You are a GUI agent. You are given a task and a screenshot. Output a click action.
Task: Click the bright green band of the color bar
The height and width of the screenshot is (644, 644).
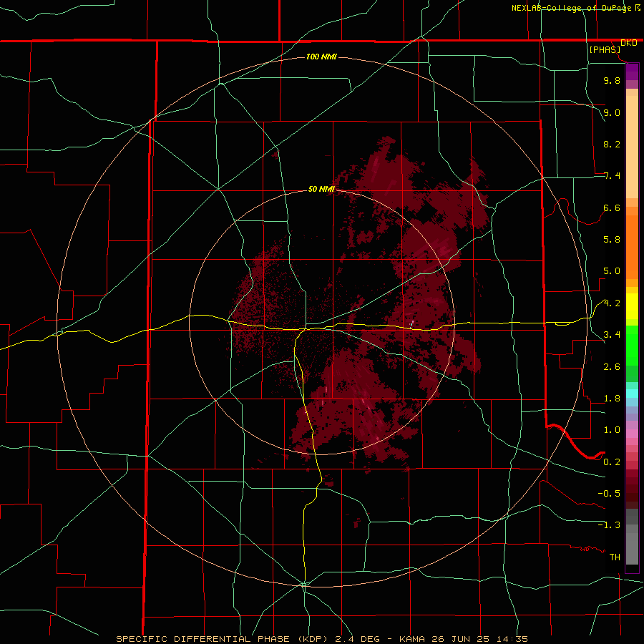tap(632, 345)
